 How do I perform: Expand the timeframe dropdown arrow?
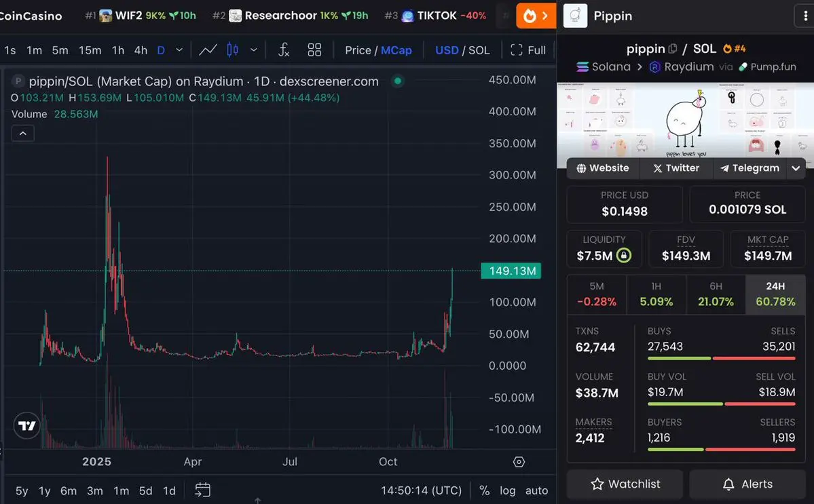179,50
